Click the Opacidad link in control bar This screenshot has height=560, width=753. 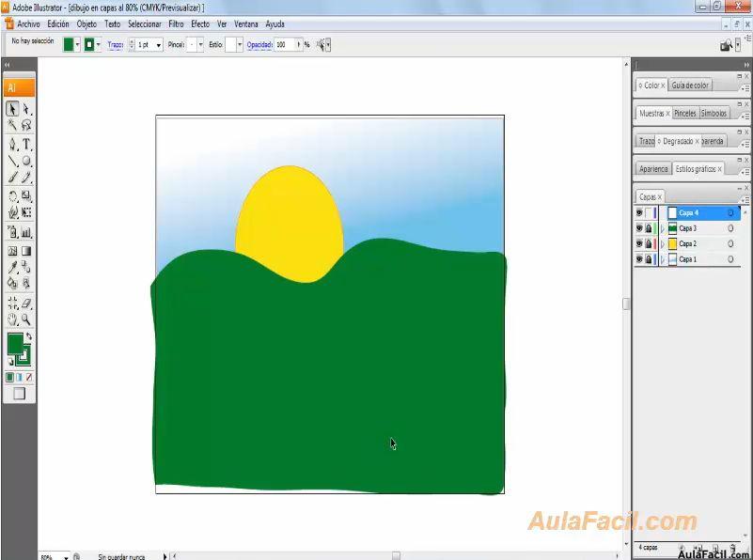(x=259, y=44)
